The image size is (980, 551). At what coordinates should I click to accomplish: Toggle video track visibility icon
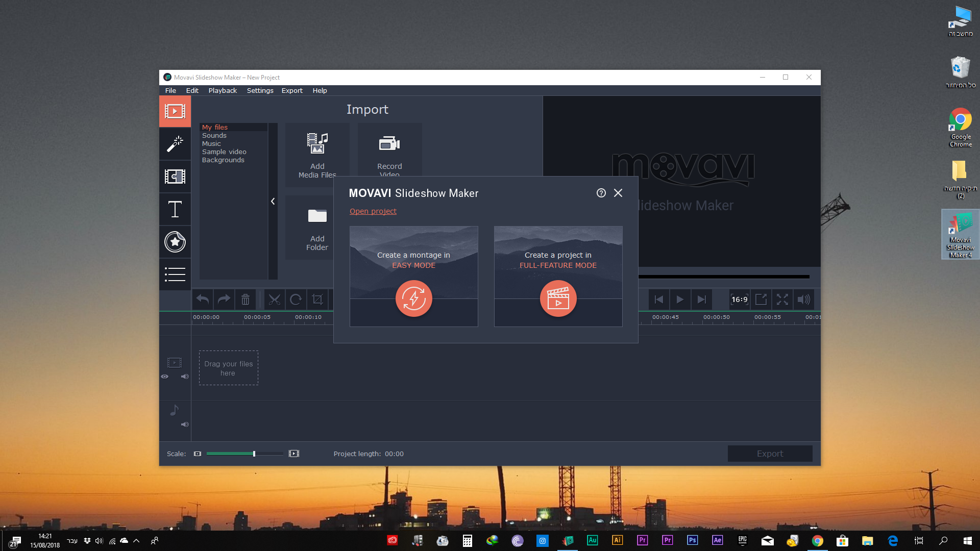(x=164, y=376)
